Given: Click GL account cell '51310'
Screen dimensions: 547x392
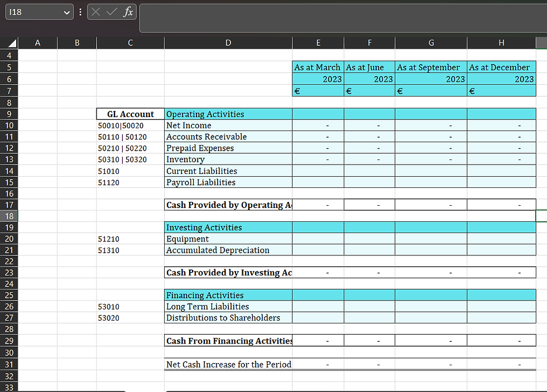Looking at the screenshot, I should [131, 250].
